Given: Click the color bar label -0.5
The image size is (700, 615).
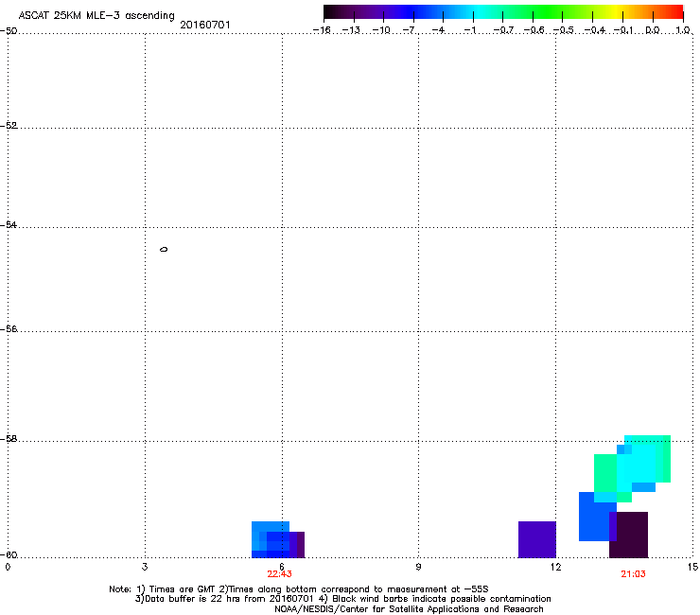Looking at the screenshot, I should coord(564,30).
